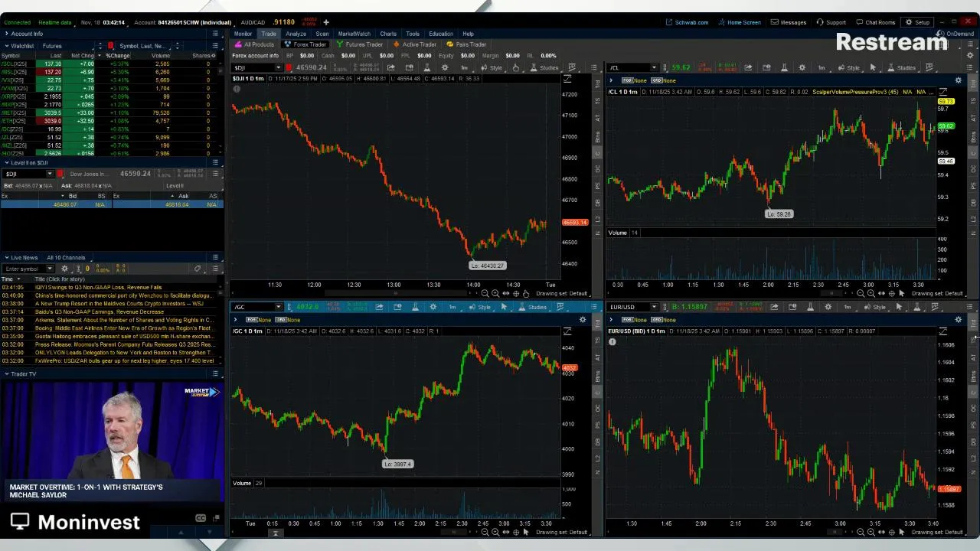980x551 pixels.
Task: Open Support from top bar
Action: pos(831,22)
